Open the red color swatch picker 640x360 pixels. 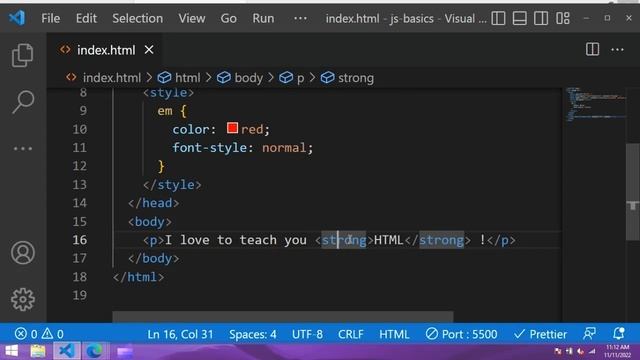pos(233,128)
